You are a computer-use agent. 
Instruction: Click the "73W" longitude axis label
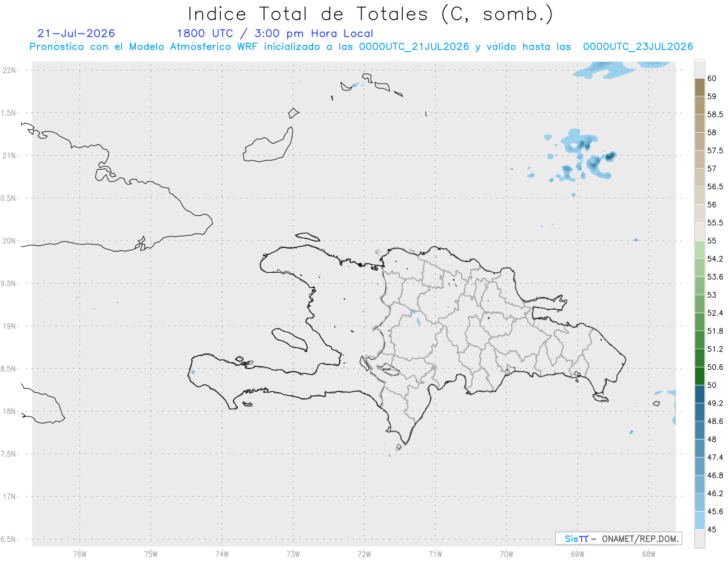(293, 554)
